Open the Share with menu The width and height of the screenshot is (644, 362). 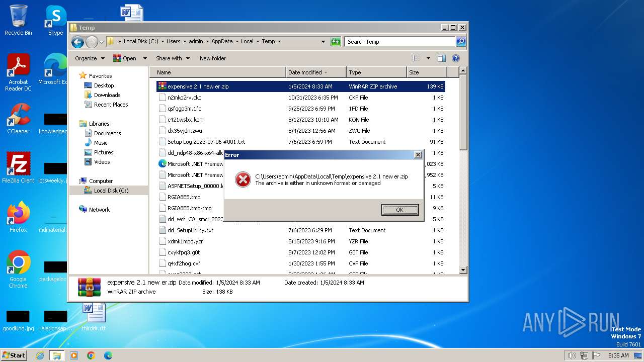click(173, 58)
